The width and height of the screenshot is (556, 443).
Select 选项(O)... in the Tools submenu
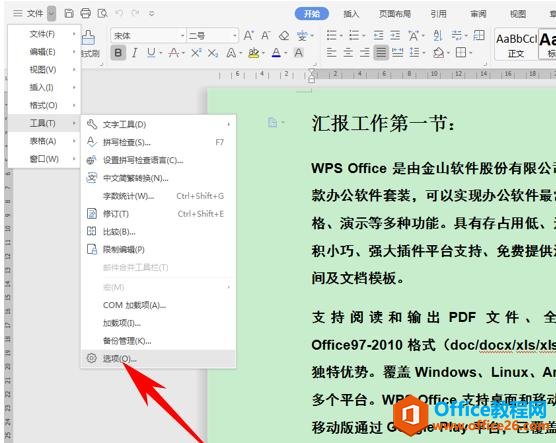click(x=159, y=359)
